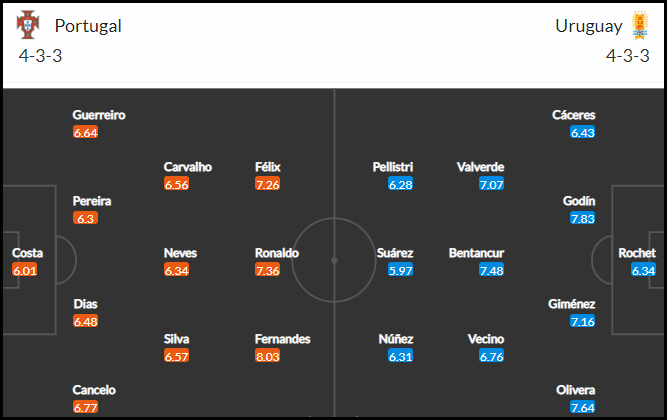Viewport: 667px width, 420px height.
Task: Open player Félix on the pitch
Action: (268, 167)
